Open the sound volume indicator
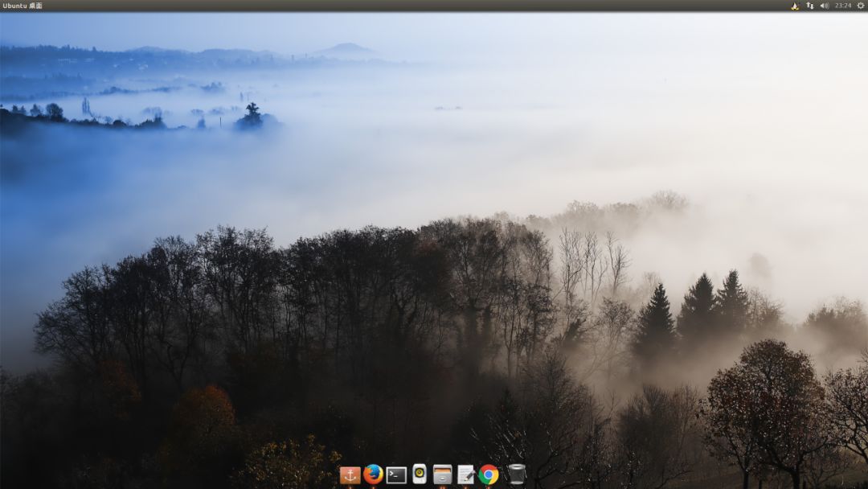Screen dimensions: 868x489 (825, 6)
